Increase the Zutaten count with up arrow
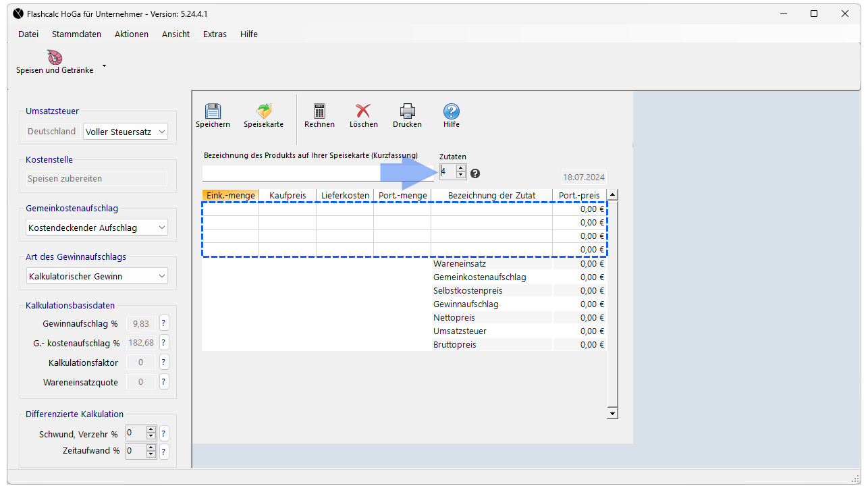This screenshot has width=868, height=488. [x=461, y=169]
